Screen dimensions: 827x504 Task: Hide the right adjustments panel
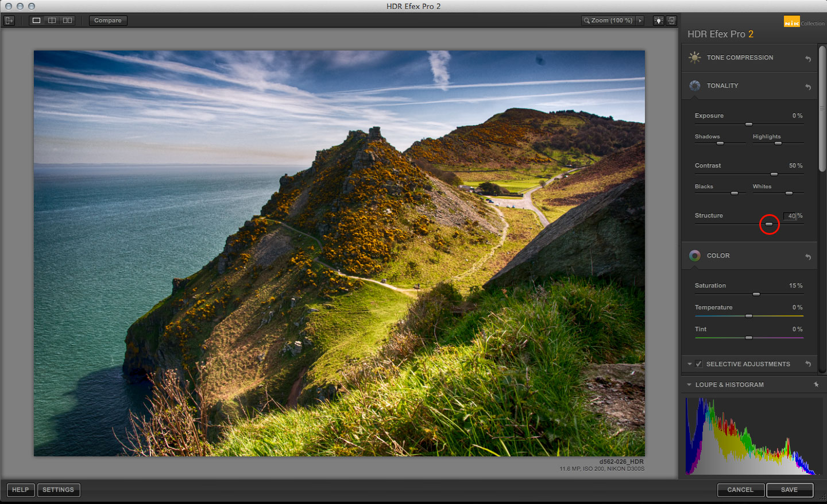click(x=671, y=21)
